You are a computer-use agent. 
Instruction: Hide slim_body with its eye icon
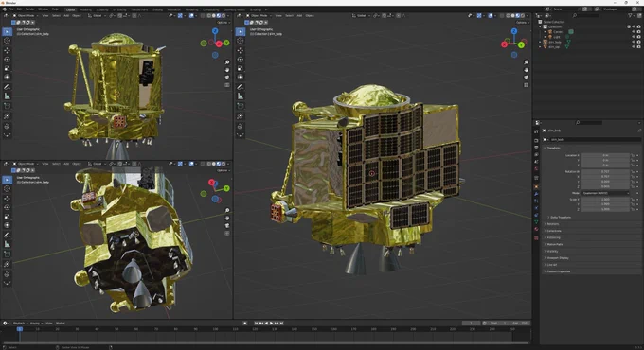[x=634, y=42]
